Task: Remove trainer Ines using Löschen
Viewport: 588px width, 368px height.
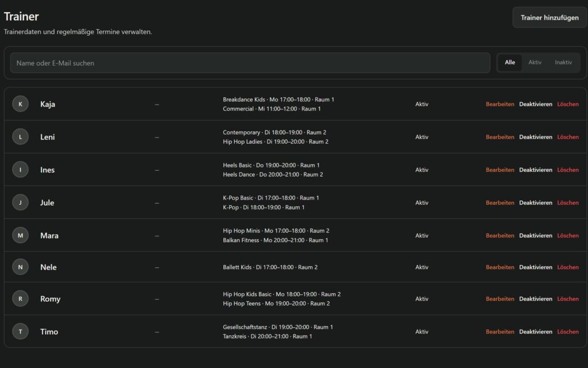Action: 568,170
